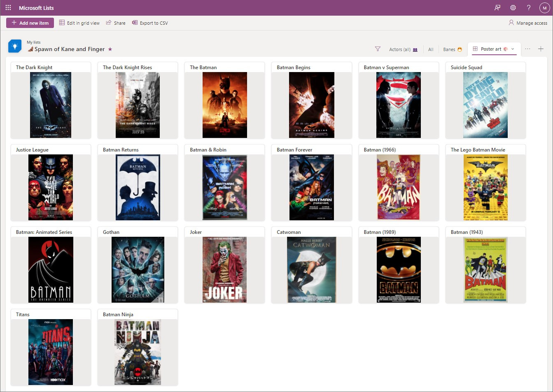Click the 'Suicide Squad' card title
The height and width of the screenshot is (392, 553).
pos(467,68)
